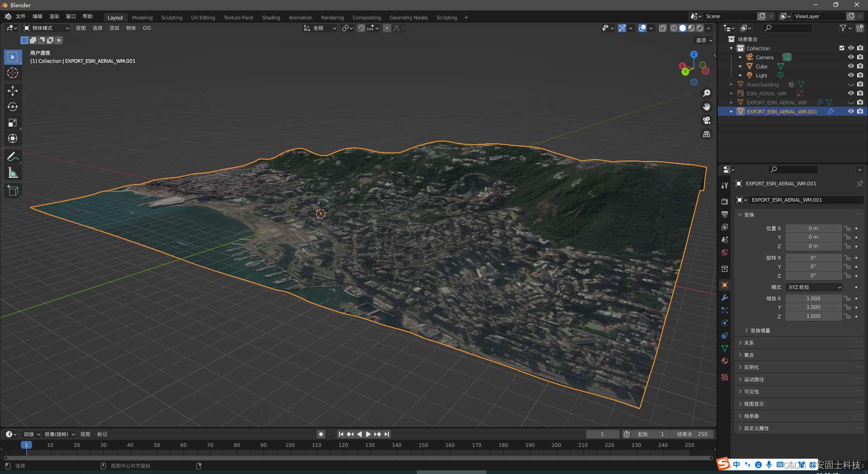Expand the 关系 (Relations) panel

(749, 343)
